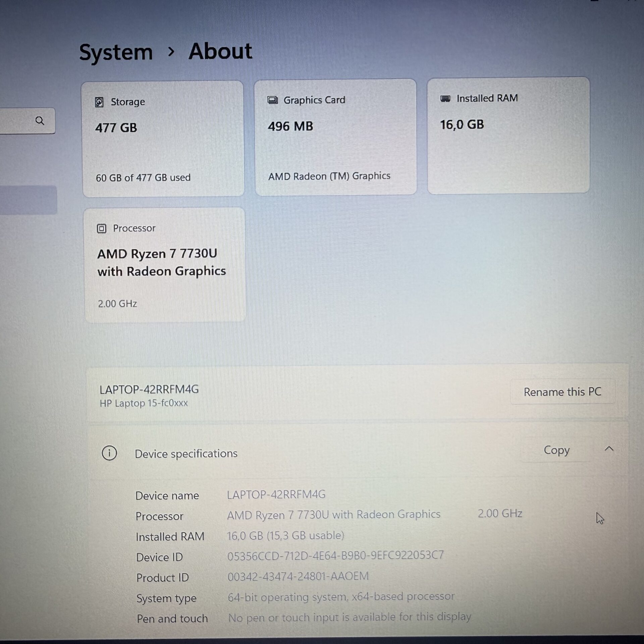
Task: Open the Storage 477 GB card
Action: 163,139
